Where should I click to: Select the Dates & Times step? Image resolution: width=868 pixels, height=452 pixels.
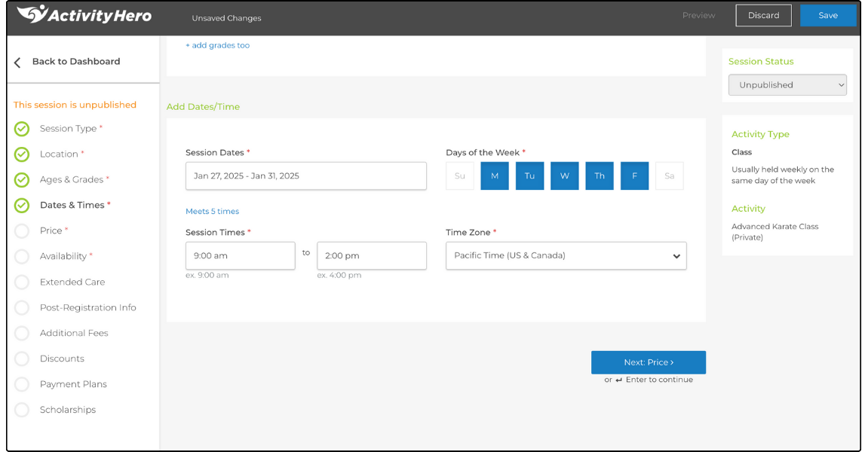(x=72, y=205)
